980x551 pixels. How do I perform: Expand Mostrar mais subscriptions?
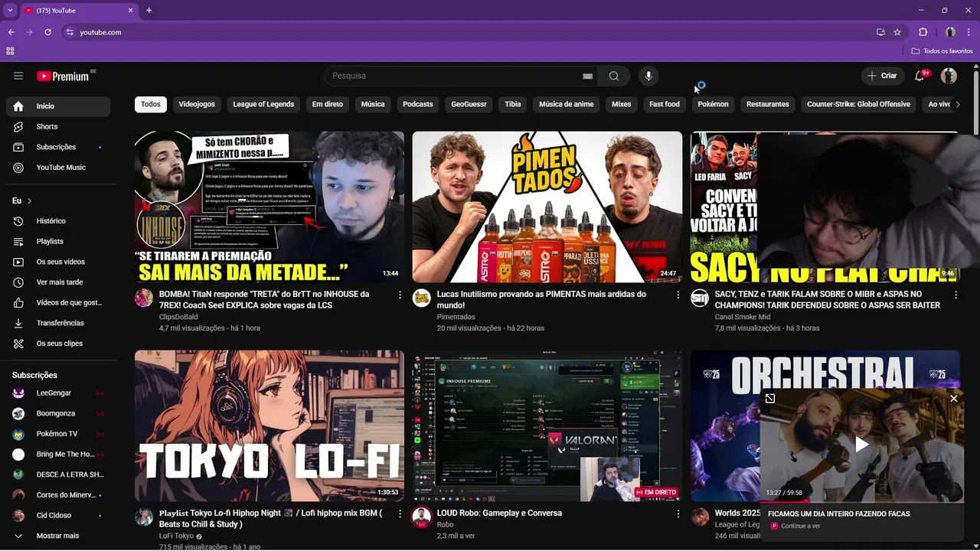58,536
